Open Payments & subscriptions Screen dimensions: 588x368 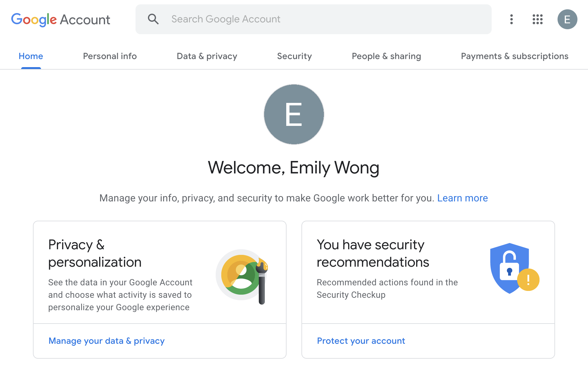514,56
